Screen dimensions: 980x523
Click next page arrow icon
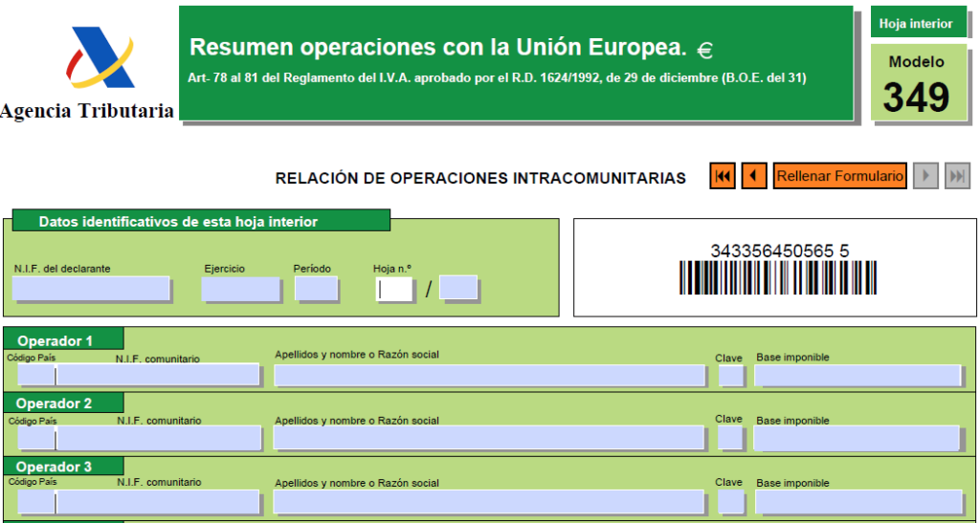pyautogui.click(x=925, y=176)
